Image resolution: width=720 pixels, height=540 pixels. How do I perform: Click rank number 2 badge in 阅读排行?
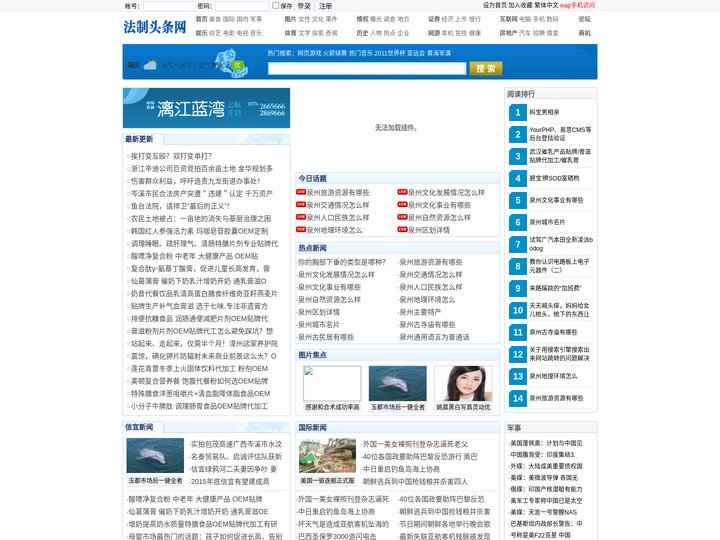pos(518,135)
